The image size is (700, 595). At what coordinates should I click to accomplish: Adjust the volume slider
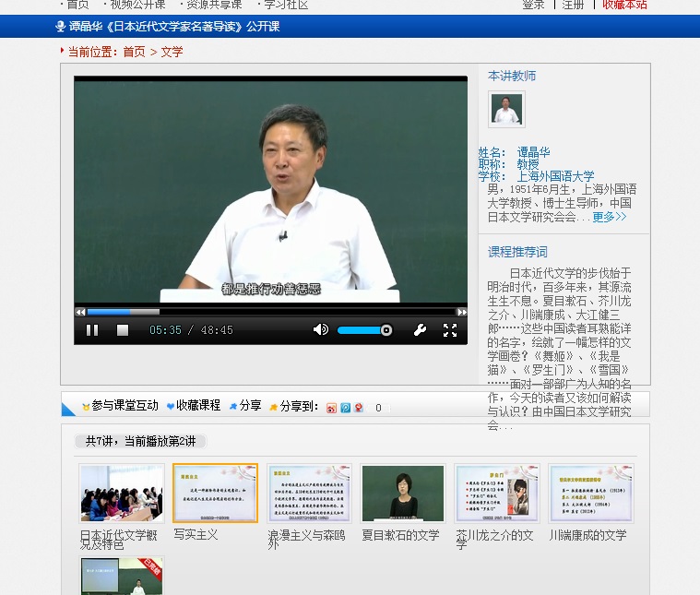pos(364,330)
